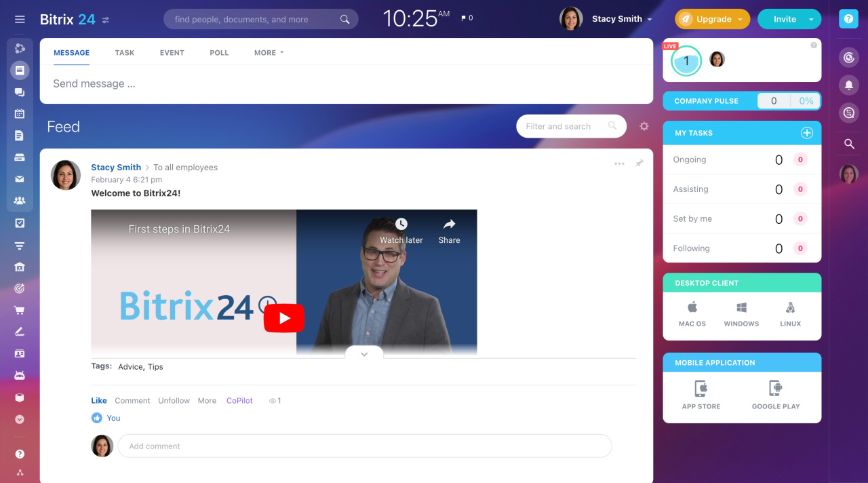Unfollow the Welcome to Bitrix24 post

pos(174,400)
